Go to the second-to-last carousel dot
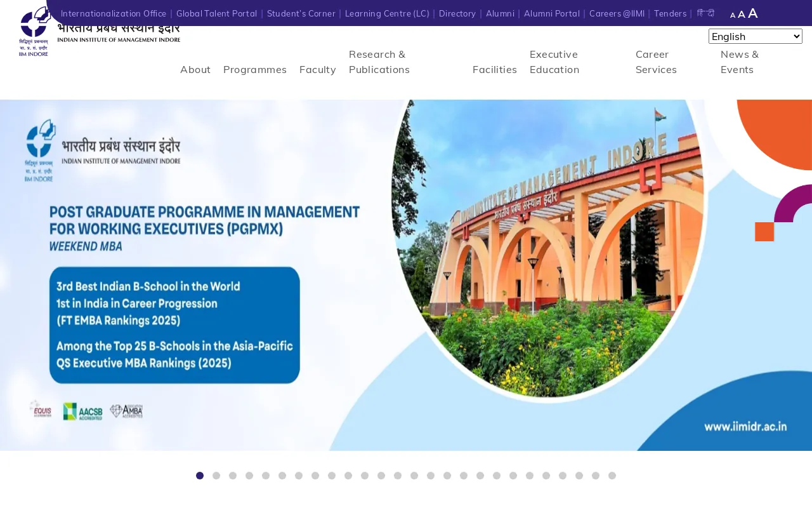Viewport: 812px width, 508px height. point(596,476)
